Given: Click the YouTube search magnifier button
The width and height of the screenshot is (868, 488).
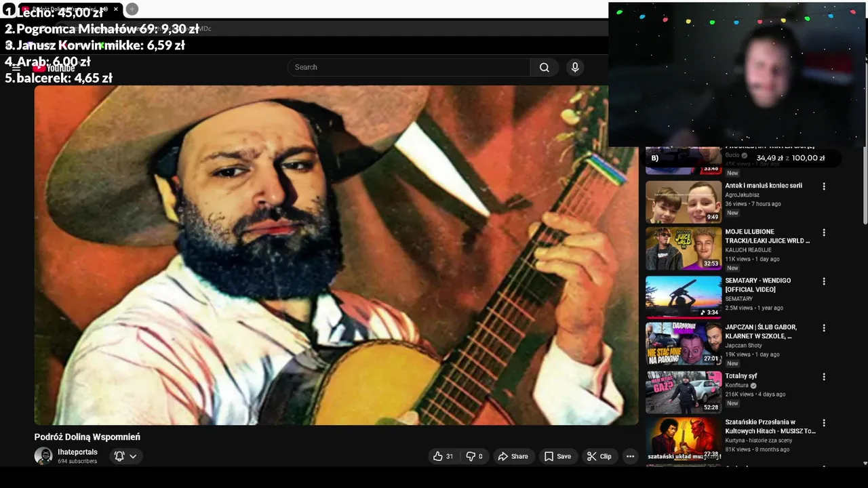Looking at the screenshot, I should click(x=544, y=67).
